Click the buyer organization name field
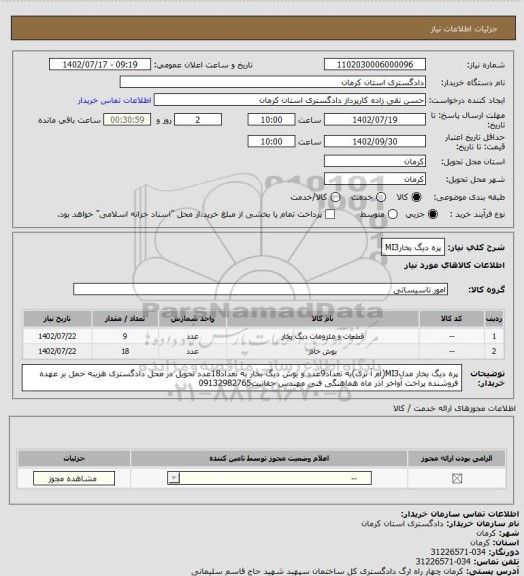The image size is (524, 576). [x=273, y=82]
